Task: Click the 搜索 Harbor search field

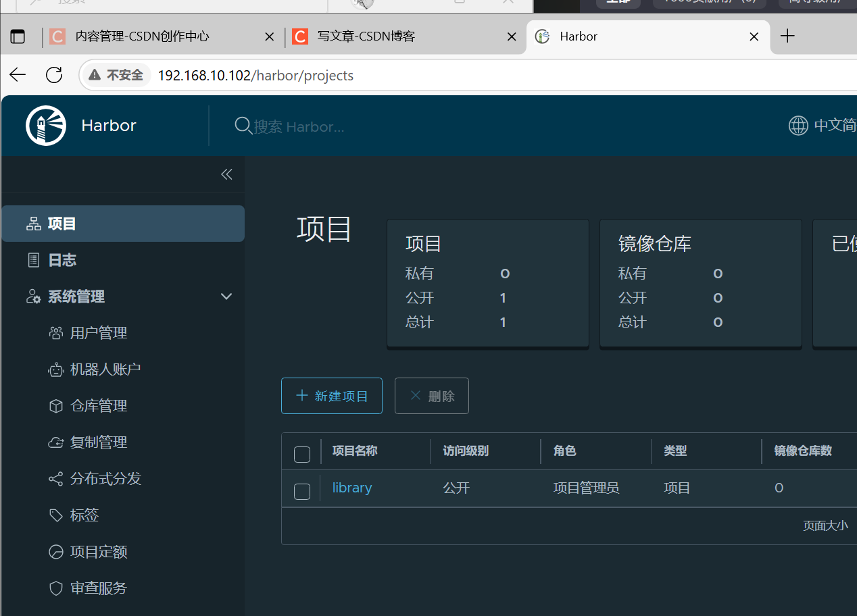Action: point(299,126)
